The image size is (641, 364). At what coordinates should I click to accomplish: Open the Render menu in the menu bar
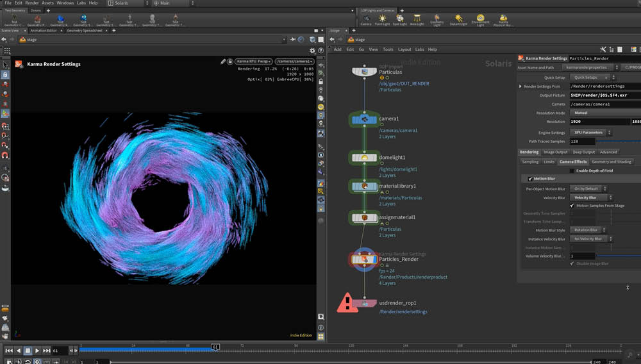(31, 3)
